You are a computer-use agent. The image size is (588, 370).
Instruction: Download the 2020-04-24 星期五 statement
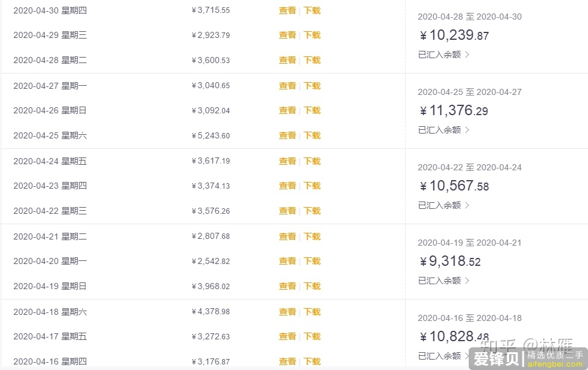312,161
